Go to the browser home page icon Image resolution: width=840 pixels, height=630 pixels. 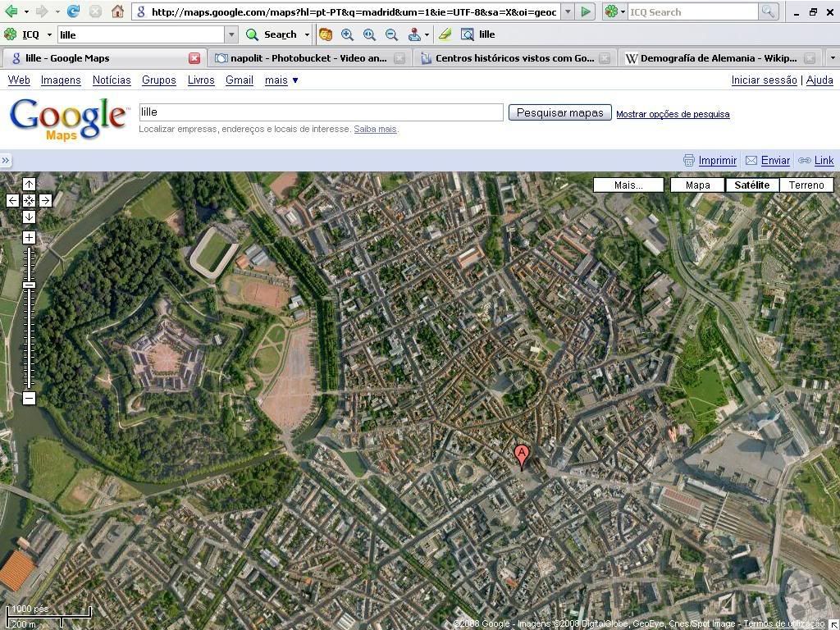click(x=117, y=11)
